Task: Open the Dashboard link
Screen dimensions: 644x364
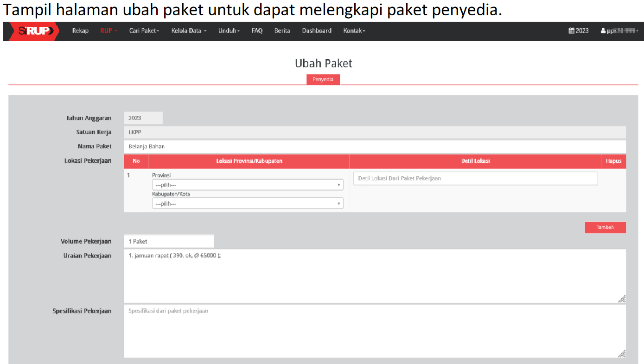Action: coord(317,31)
